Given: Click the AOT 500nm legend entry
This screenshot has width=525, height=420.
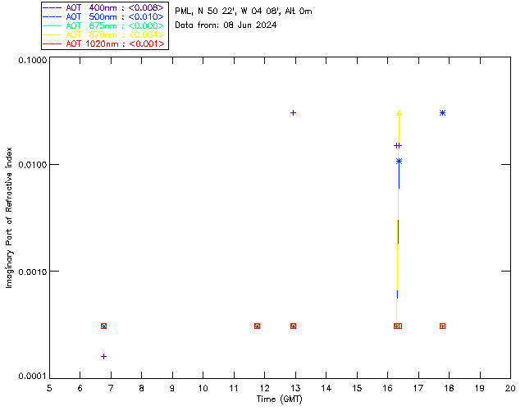Looking at the screenshot, I should pyautogui.click(x=105, y=16).
